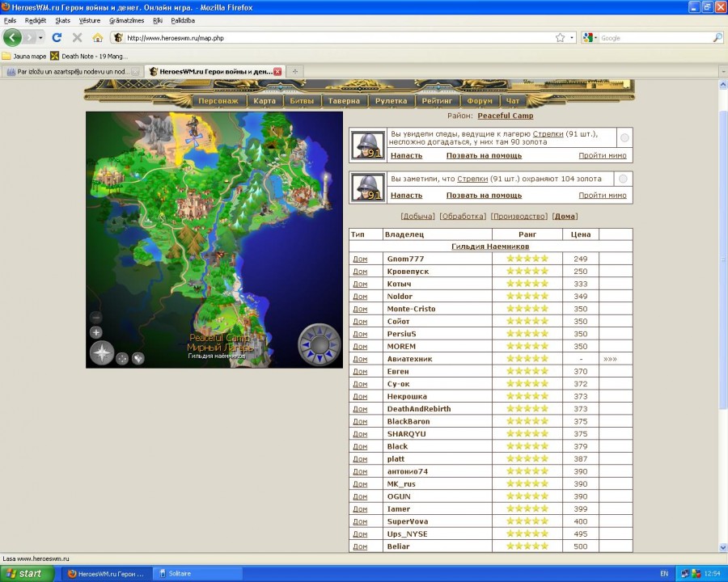This screenshot has width=728, height=582.
Task: Open the address bar history dropdown
Action: coord(572,38)
